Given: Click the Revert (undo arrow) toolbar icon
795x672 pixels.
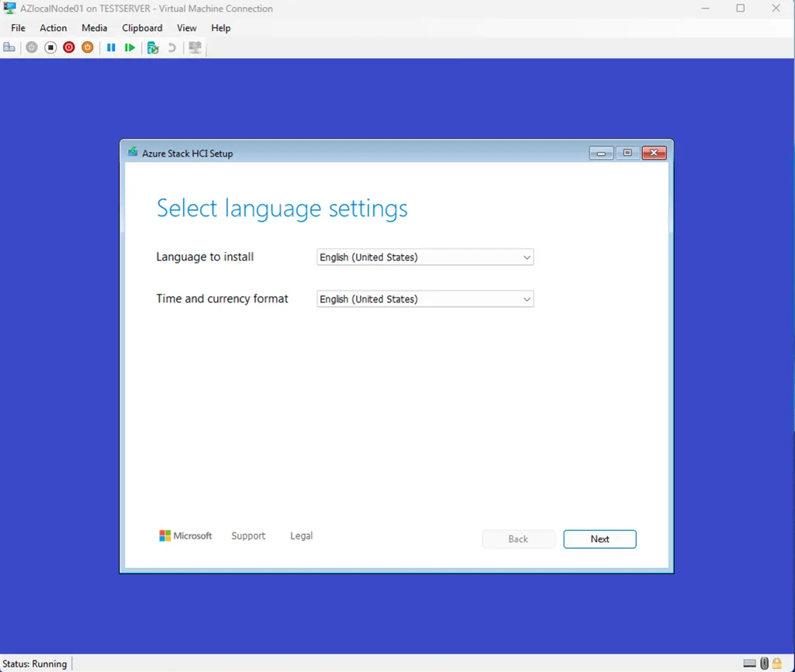Looking at the screenshot, I should point(172,47).
